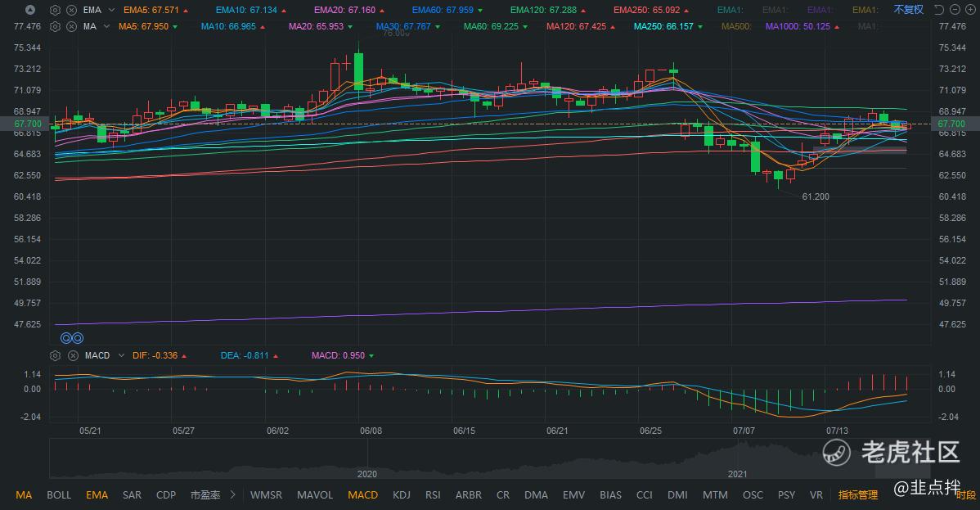This screenshot has height=510, width=980.
Task: Toggle the CDP indicator
Action: click(165, 495)
